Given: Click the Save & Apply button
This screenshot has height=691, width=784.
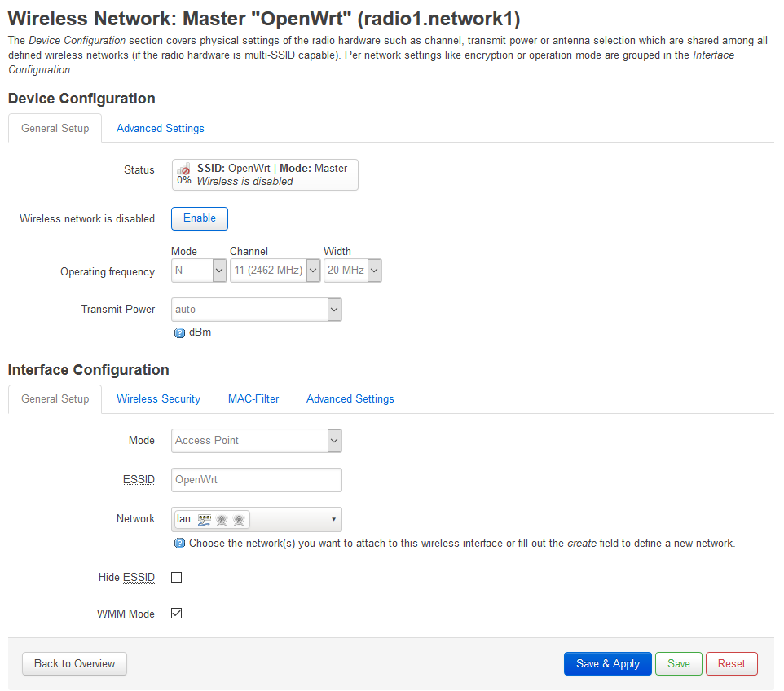Looking at the screenshot, I should coord(607,664).
